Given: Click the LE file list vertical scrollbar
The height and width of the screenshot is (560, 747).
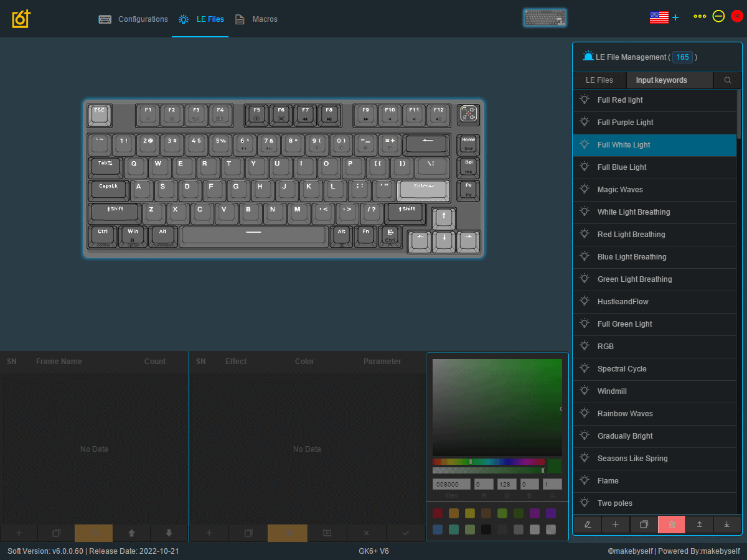Looking at the screenshot, I should (x=739, y=114).
